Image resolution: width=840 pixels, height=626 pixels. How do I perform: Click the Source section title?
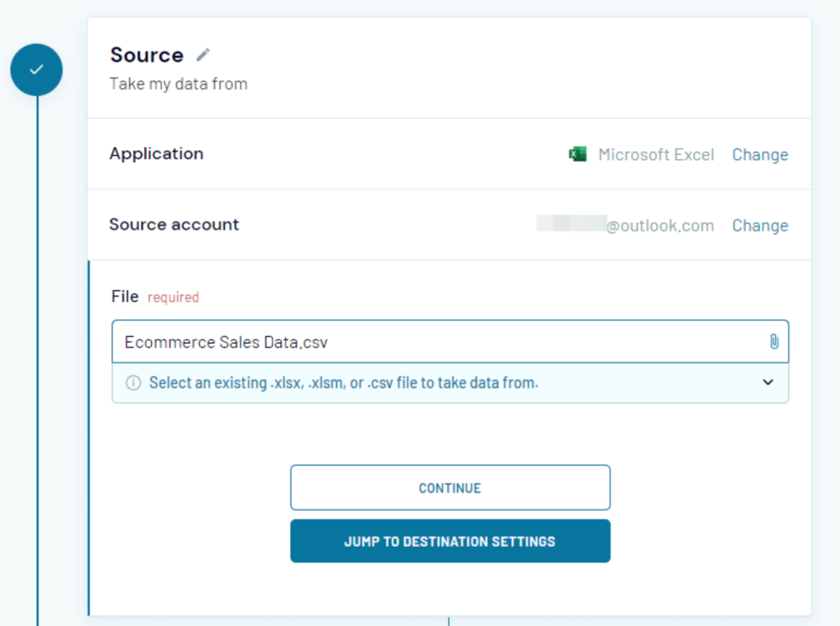147,54
